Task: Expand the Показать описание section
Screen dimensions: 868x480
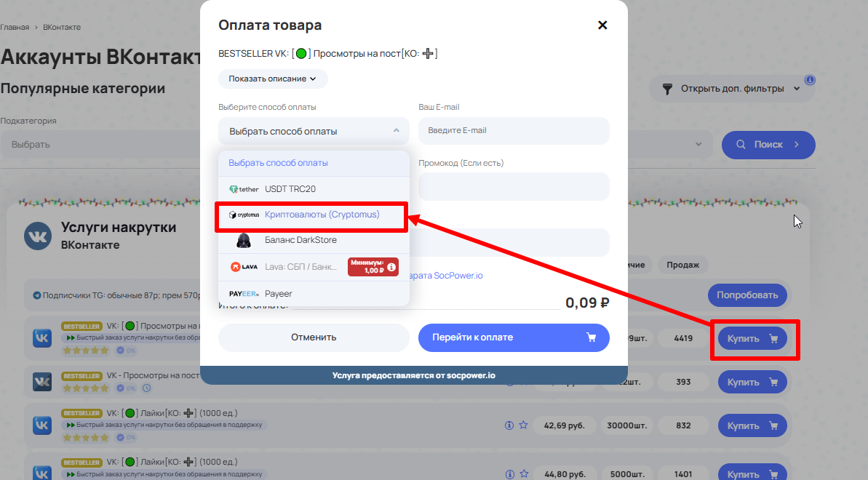Action: (272, 79)
